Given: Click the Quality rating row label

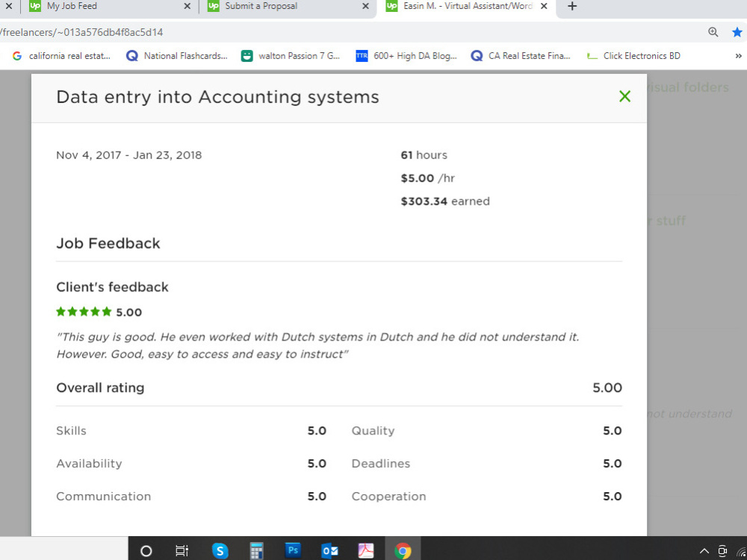Looking at the screenshot, I should coord(373,431).
